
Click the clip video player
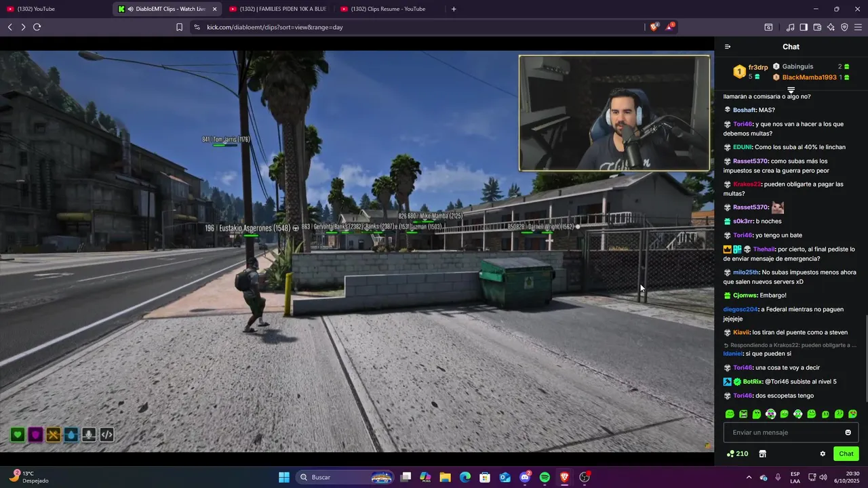point(357,251)
